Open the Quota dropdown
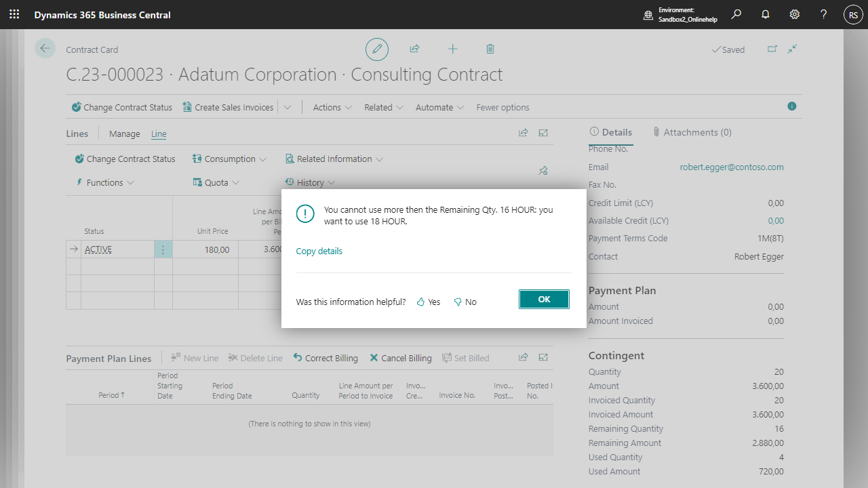 (x=216, y=182)
